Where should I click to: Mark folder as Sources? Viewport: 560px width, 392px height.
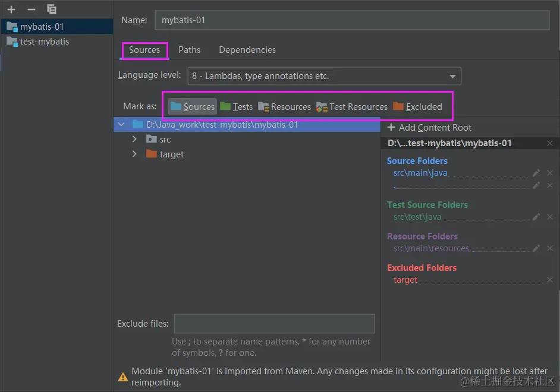click(193, 107)
